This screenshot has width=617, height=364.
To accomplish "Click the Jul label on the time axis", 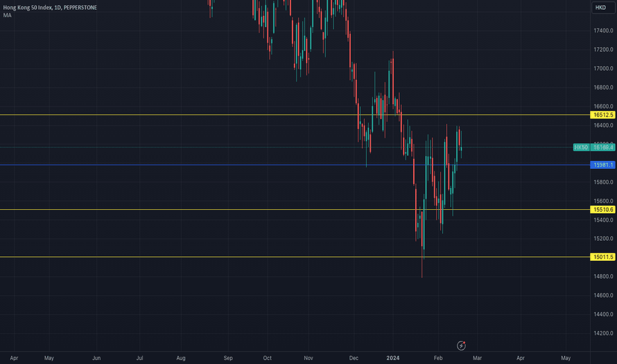I will pyautogui.click(x=139, y=358).
